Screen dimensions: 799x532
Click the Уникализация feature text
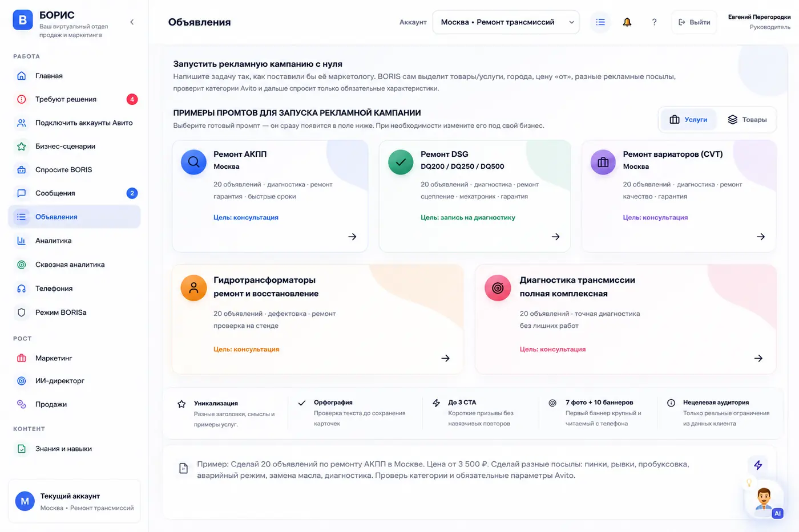pyautogui.click(x=216, y=403)
